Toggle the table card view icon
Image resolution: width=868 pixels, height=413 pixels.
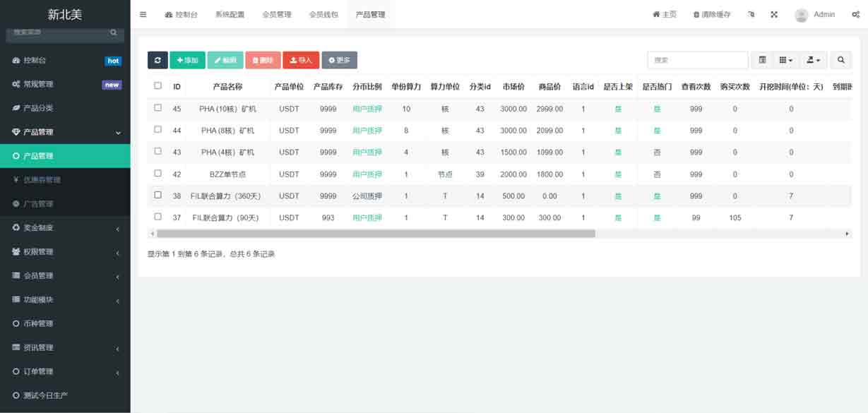(x=762, y=60)
